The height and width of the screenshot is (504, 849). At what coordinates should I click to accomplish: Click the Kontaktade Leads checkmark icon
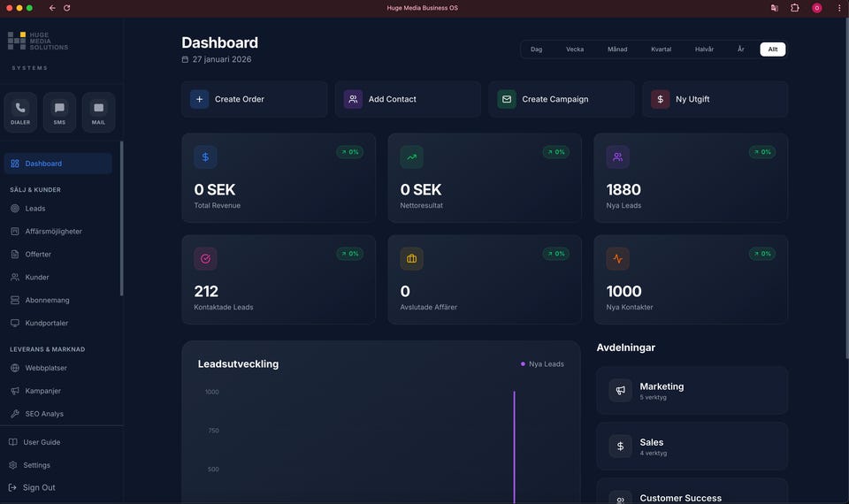pyautogui.click(x=205, y=259)
